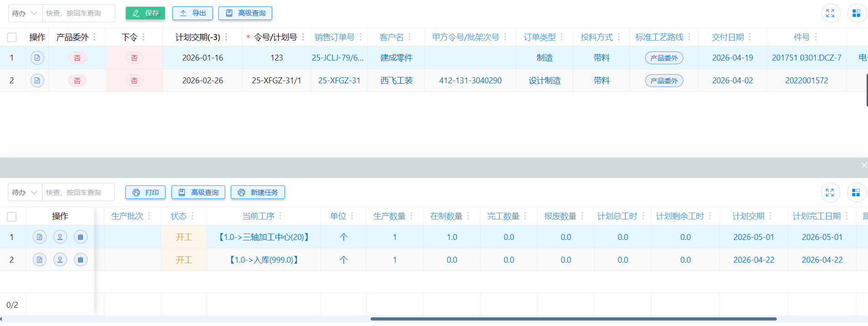
Task: Click fullscreen icon in top panel
Action: click(830, 13)
